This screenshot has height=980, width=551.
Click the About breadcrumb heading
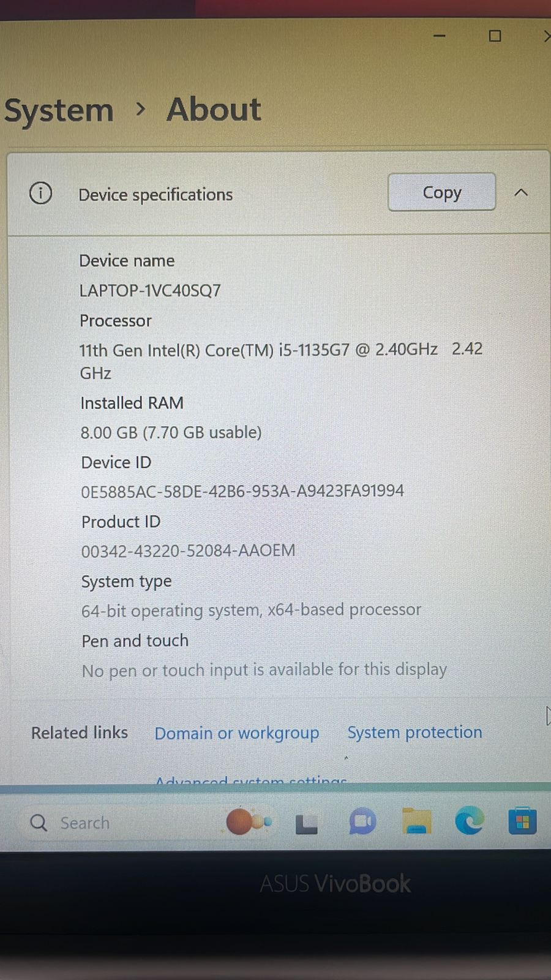tap(214, 110)
